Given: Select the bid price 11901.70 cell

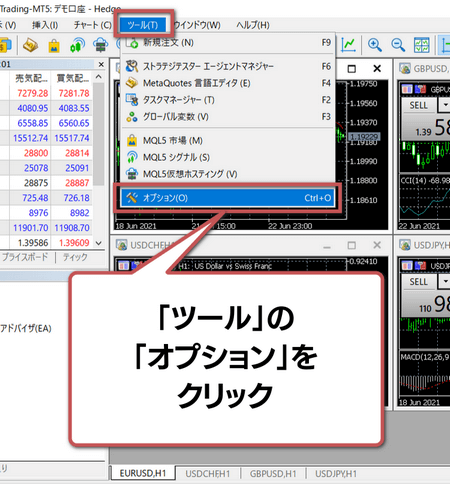Looking at the screenshot, I should 30,228.
